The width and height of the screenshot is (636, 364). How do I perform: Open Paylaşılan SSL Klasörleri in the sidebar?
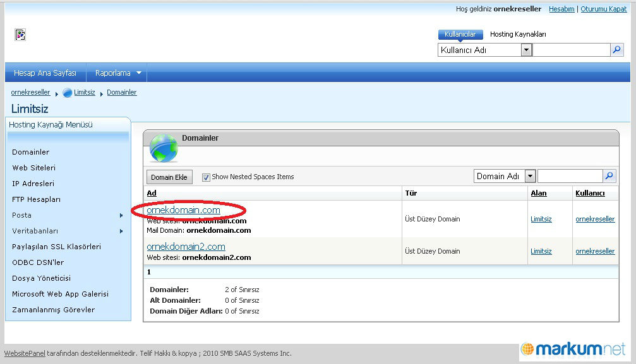[x=56, y=247]
